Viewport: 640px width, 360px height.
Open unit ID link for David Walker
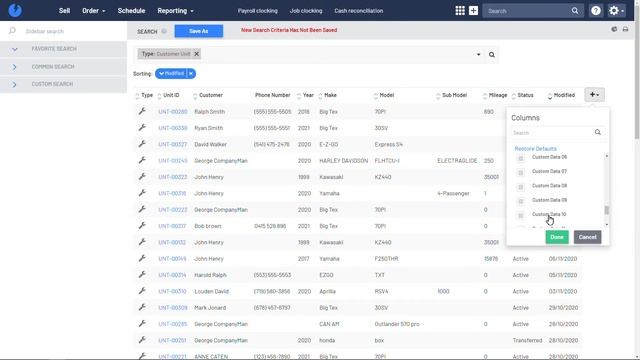coord(172,144)
